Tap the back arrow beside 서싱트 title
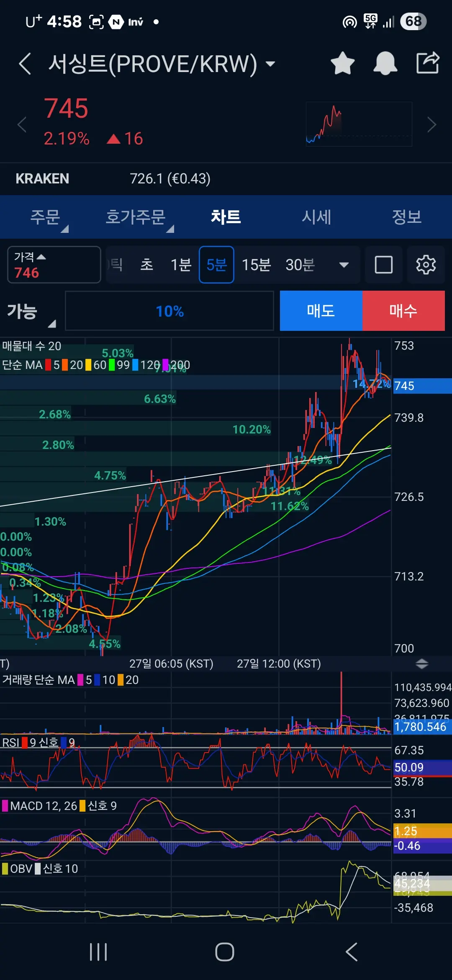 pos(25,64)
